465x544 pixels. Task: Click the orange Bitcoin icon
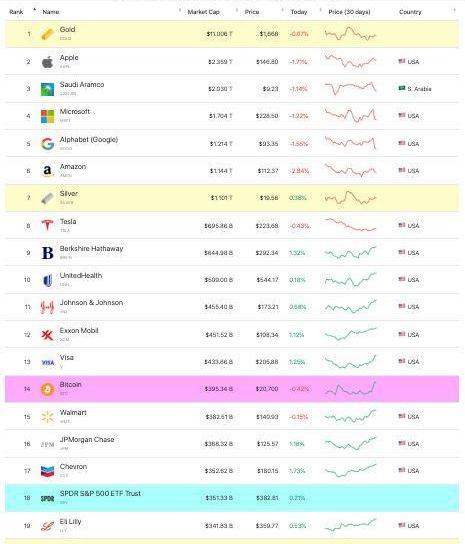[x=48, y=389]
